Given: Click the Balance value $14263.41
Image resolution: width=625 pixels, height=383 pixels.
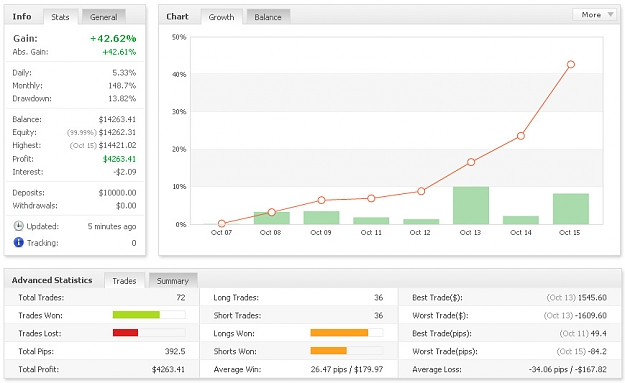Looking at the screenshot, I should click(x=117, y=119).
